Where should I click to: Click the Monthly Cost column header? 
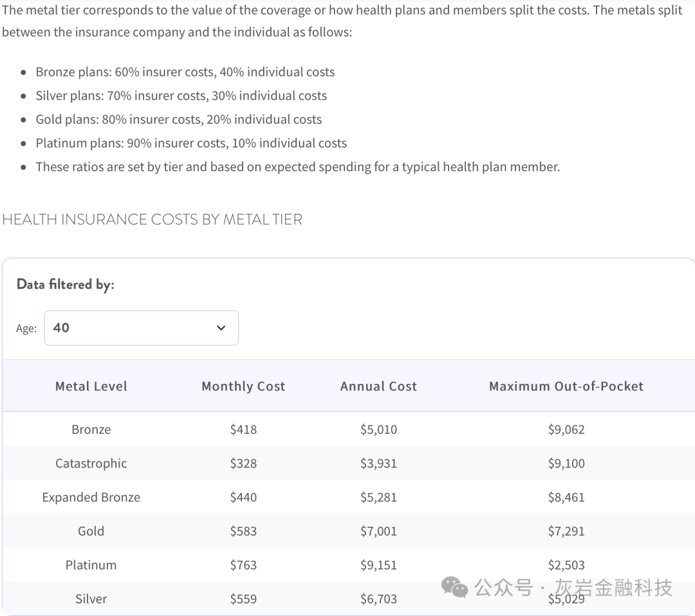(243, 386)
